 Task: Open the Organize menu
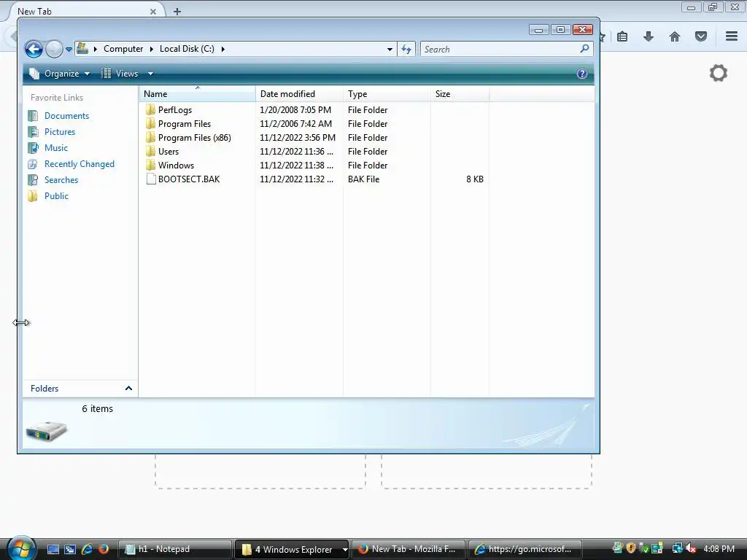(x=60, y=74)
